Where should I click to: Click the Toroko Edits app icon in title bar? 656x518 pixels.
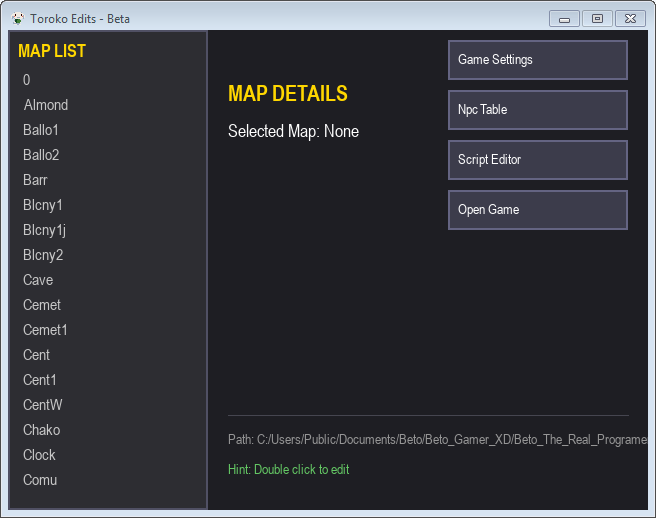tap(17, 18)
